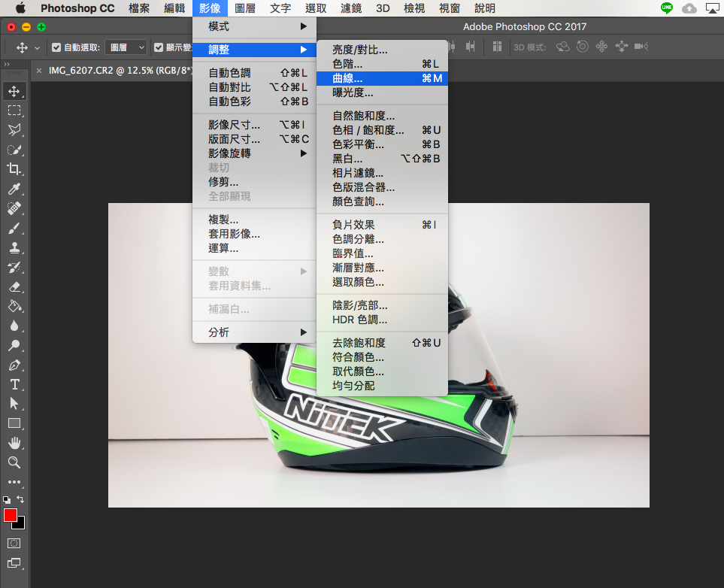Screen dimensions: 724x588
Task: Select the Quick Selection tool
Action: (x=14, y=150)
